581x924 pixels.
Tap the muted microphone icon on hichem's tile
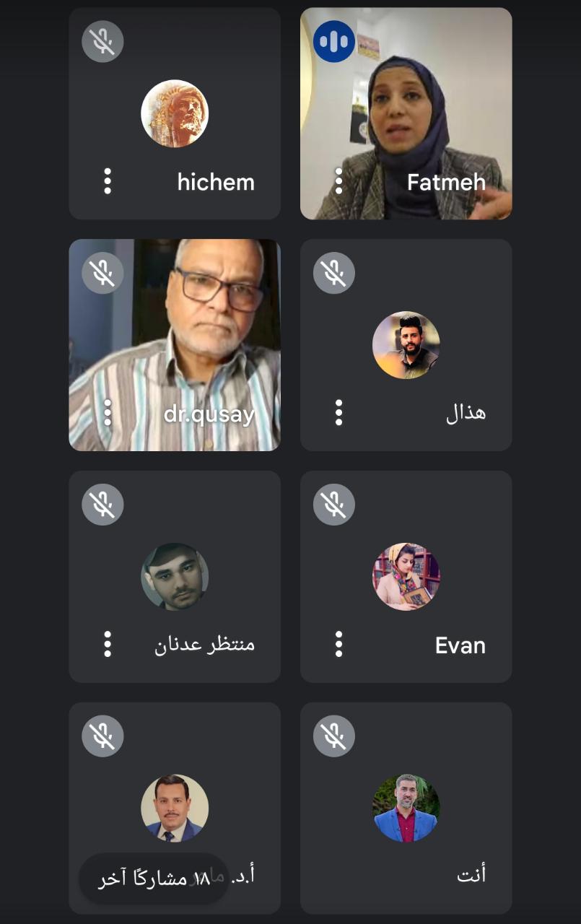(102, 41)
